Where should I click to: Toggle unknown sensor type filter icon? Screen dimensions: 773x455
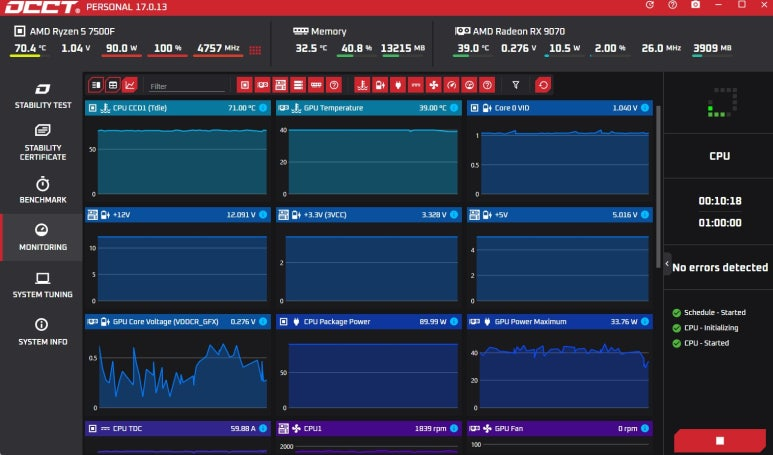tap(487, 85)
